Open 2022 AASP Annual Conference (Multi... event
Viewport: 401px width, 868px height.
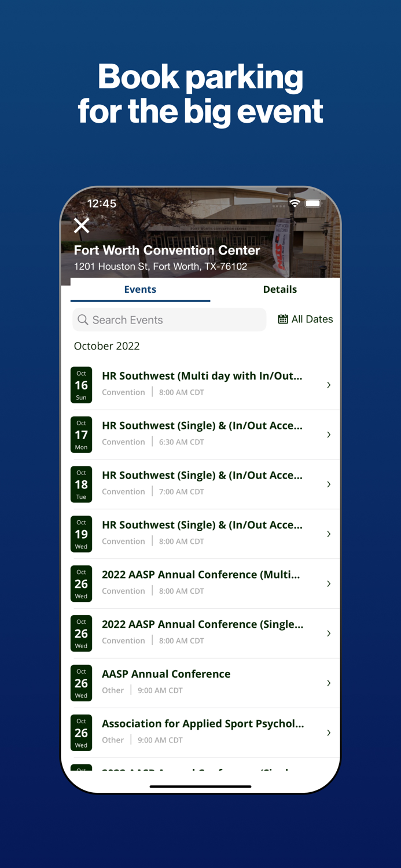pos(201,583)
